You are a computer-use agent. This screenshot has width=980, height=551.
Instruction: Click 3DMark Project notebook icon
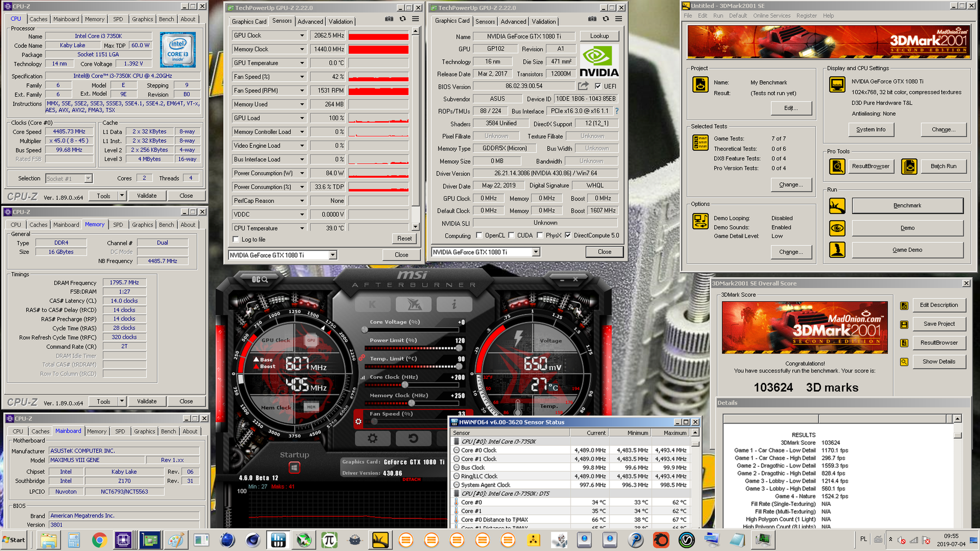[x=700, y=84]
